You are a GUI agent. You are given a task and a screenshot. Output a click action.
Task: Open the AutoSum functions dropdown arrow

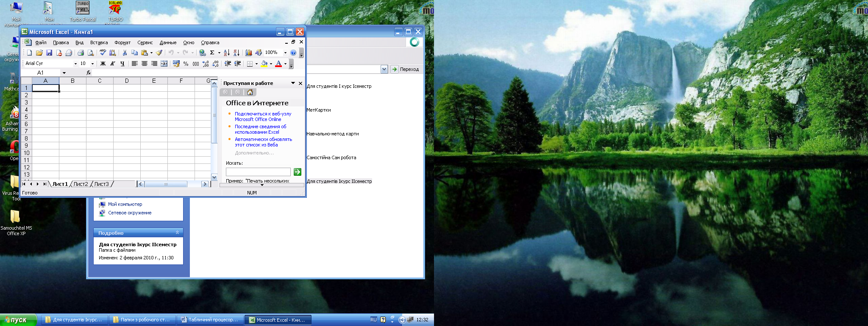(x=219, y=53)
